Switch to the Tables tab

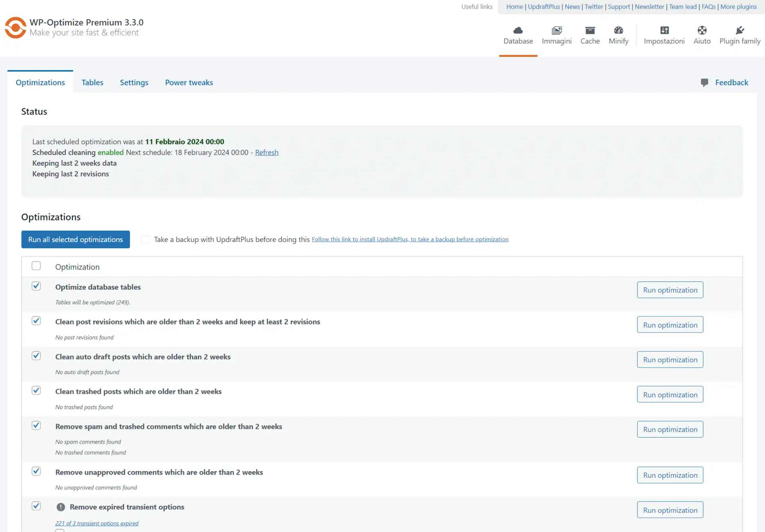point(92,82)
